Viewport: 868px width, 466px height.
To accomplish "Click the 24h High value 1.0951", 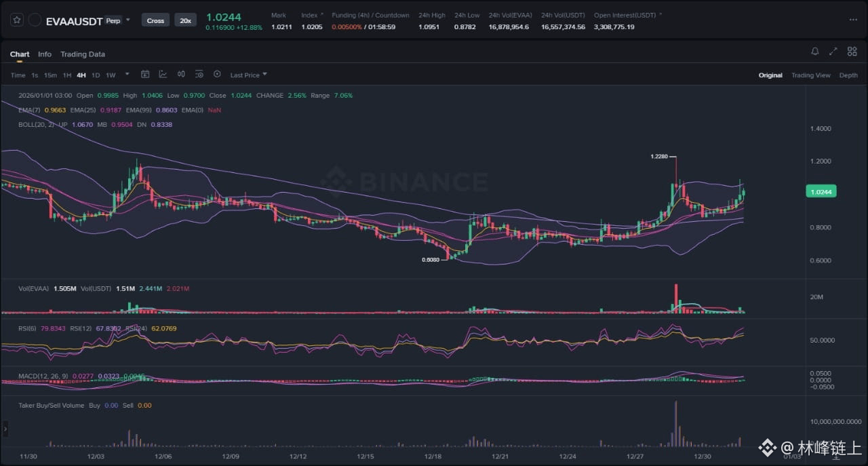I will tap(429, 27).
